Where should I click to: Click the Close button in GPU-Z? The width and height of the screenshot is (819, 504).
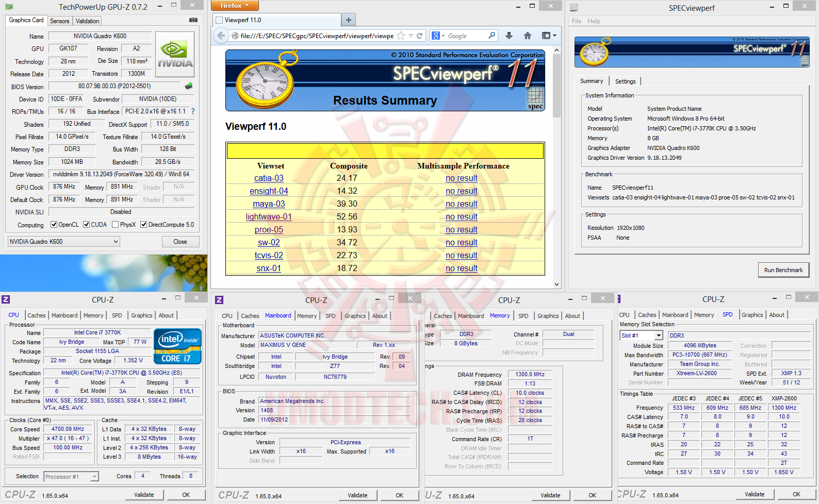181,242
